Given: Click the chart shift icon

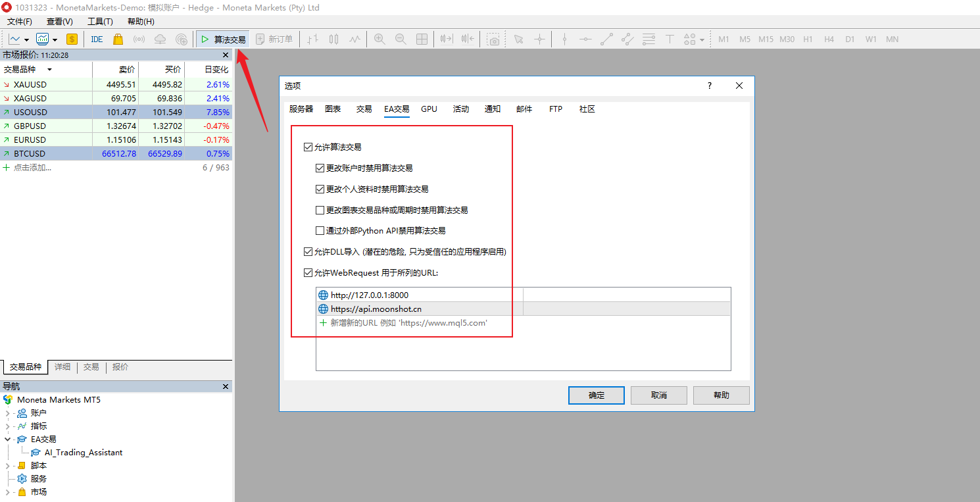Looking at the screenshot, I should (468, 39).
